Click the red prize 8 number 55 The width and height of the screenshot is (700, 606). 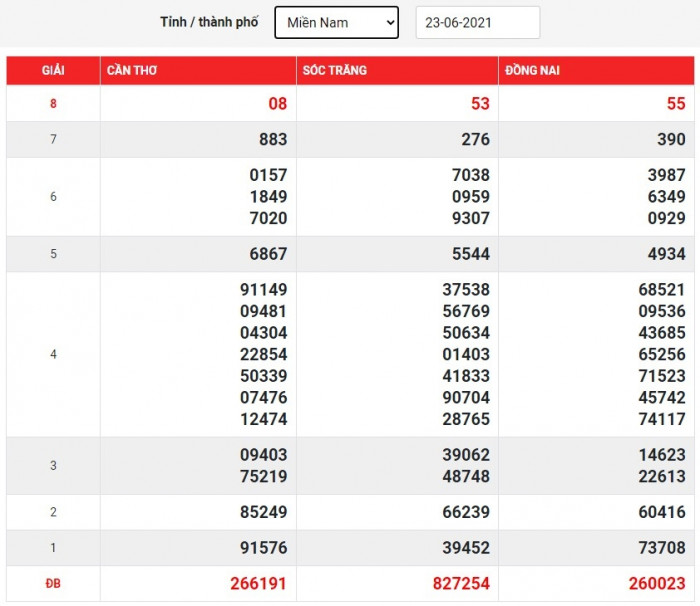point(676,104)
